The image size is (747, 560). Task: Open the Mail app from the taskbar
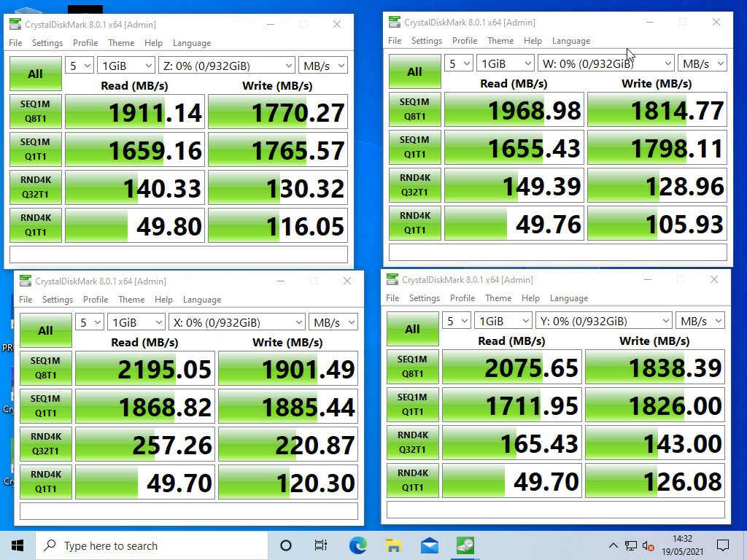point(429,545)
